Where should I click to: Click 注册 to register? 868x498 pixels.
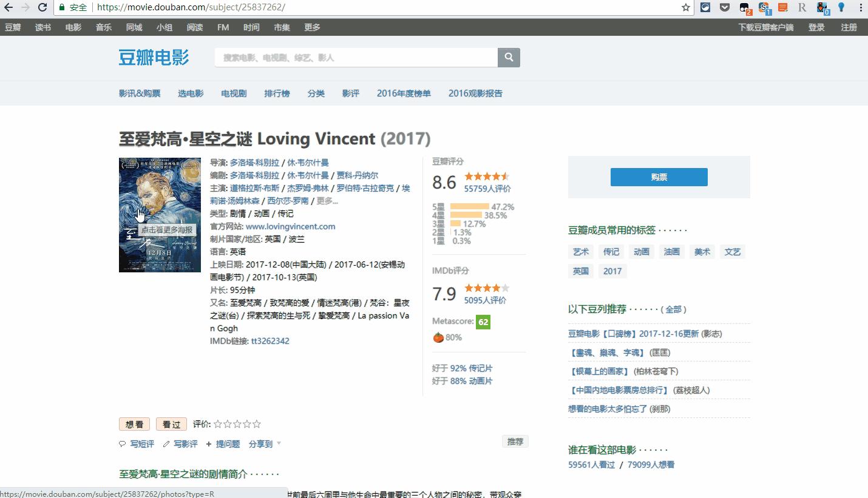click(849, 27)
